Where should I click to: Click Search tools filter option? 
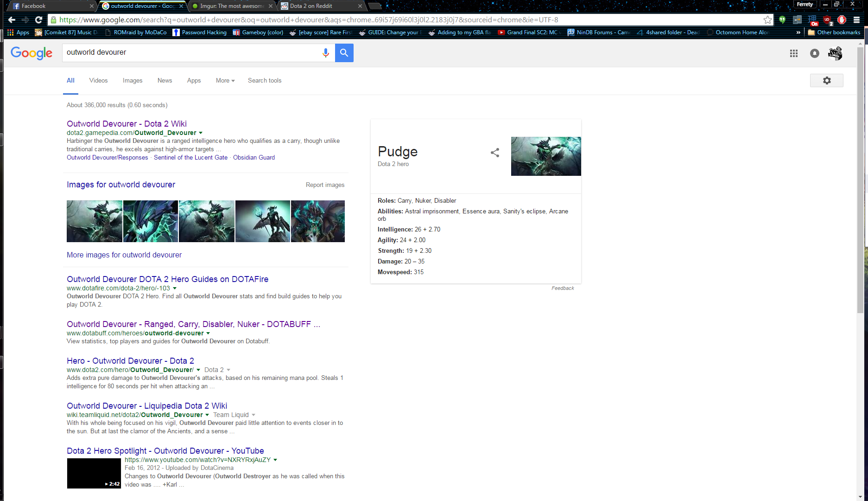coord(264,81)
